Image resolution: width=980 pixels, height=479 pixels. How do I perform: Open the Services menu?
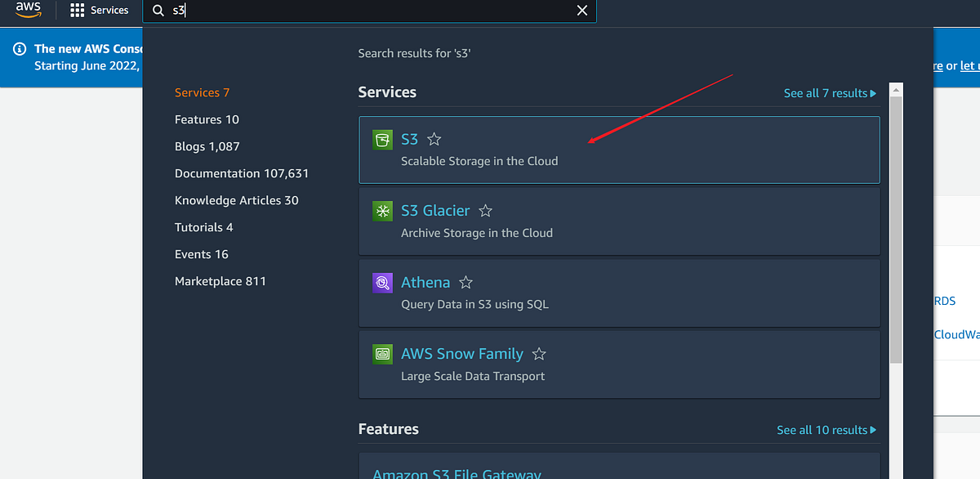[100, 10]
